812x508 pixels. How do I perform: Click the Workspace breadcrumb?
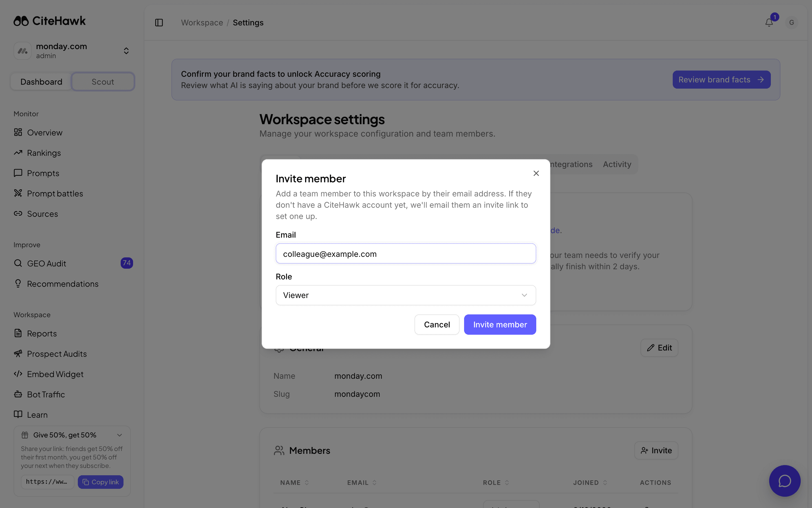(x=202, y=23)
